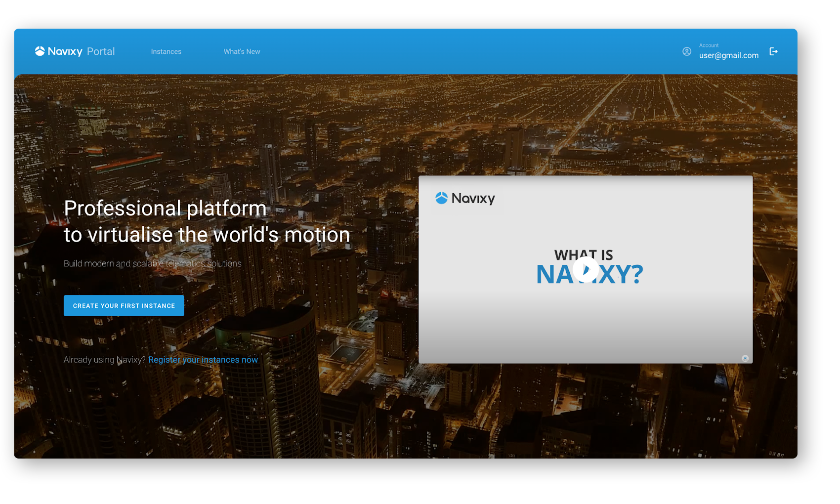Image resolution: width=840 pixels, height=504 pixels.
Task: Click the Navixy Portal logo
Action: [75, 51]
